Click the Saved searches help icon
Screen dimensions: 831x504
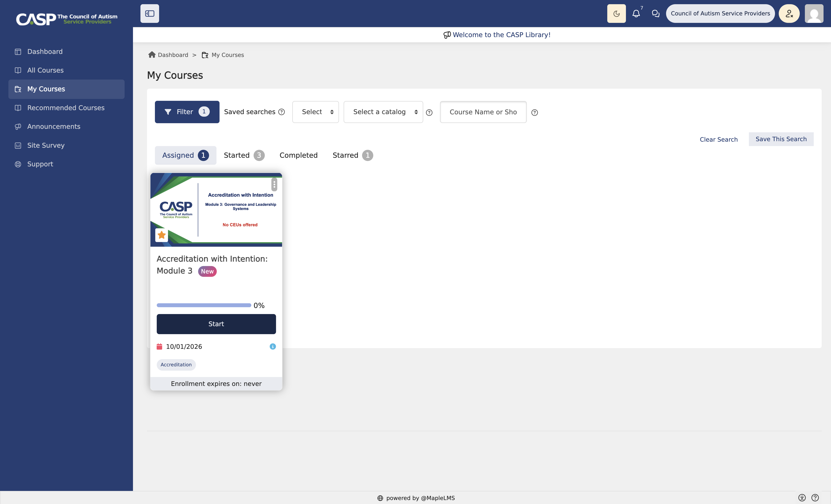[281, 112]
